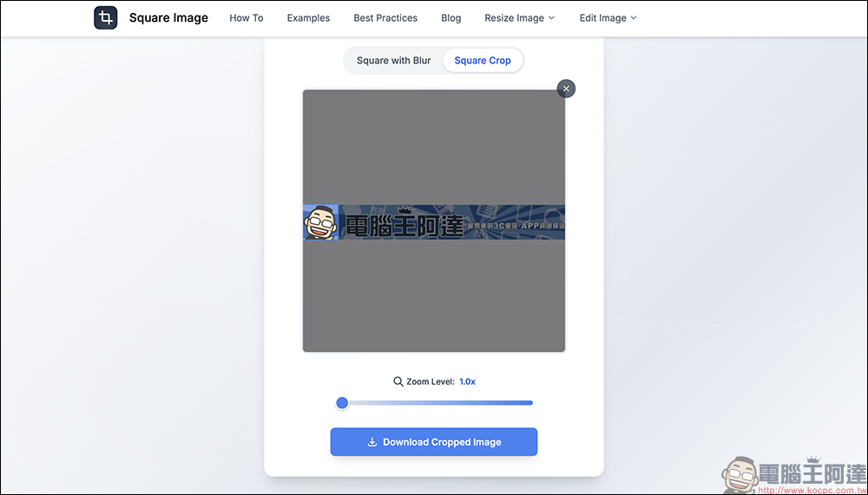
Task: Click the Zoom Level slider handle
Action: pyautogui.click(x=342, y=403)
